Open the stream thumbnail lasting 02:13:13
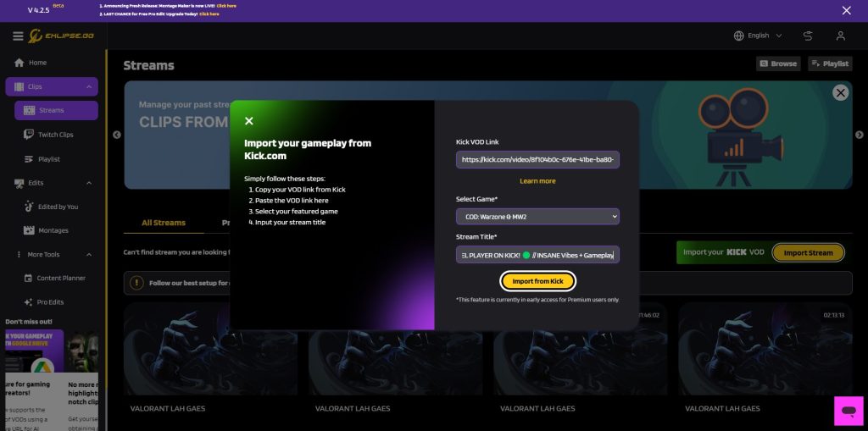868x431 pixels. pyautogui.click(x=765, y=350)
